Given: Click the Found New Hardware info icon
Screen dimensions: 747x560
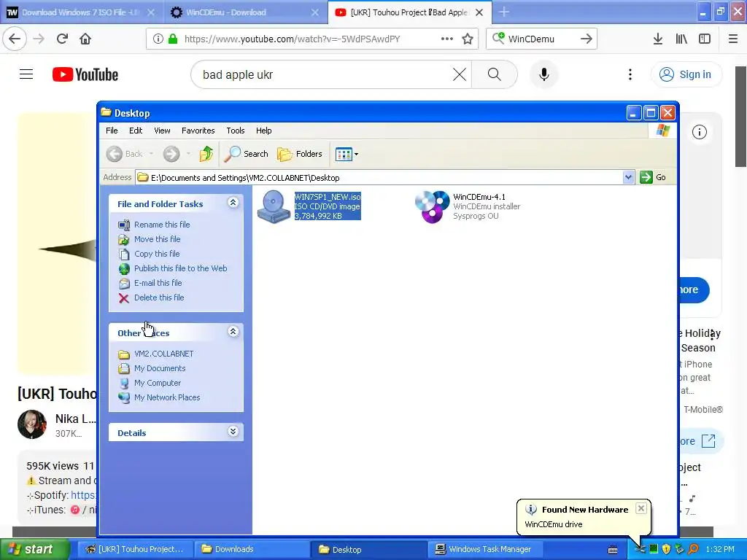Looking at the screenshot, I should point(531,510).
